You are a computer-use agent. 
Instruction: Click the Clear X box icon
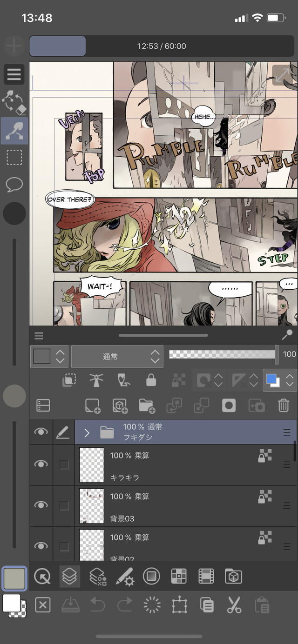43,605
